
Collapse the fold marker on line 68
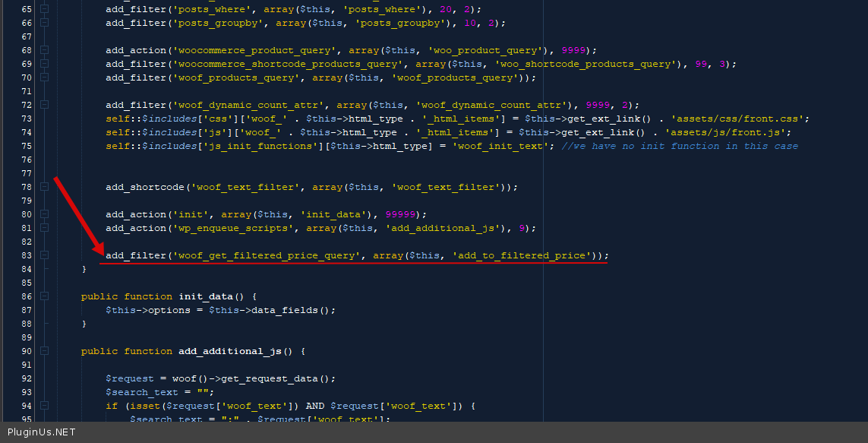(44, 50)
